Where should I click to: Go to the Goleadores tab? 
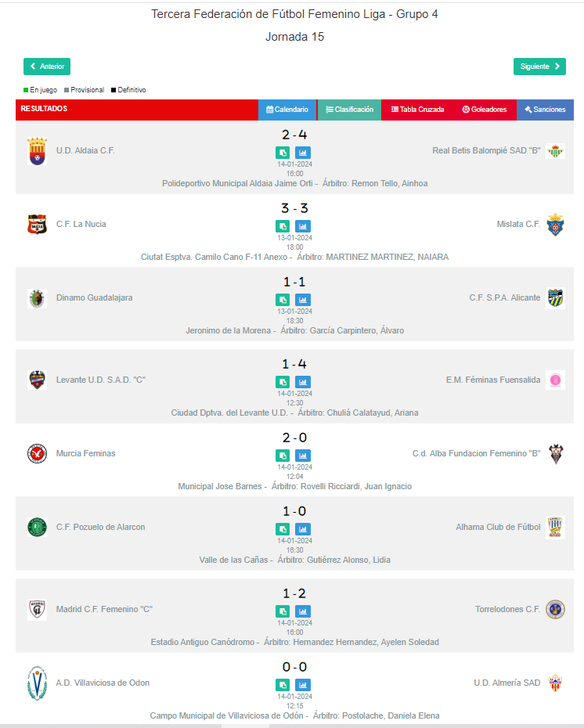click(x=484, y=110)
